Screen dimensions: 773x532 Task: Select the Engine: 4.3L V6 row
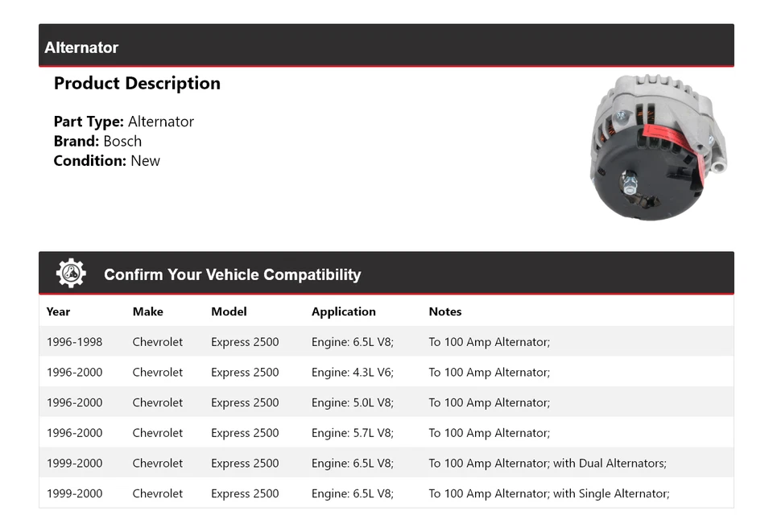tap(386, 372)
